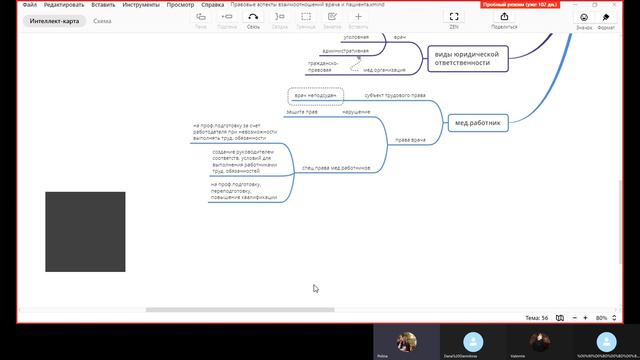
Task: Choose the Граница boundary tool
Action: coord(306,17)
